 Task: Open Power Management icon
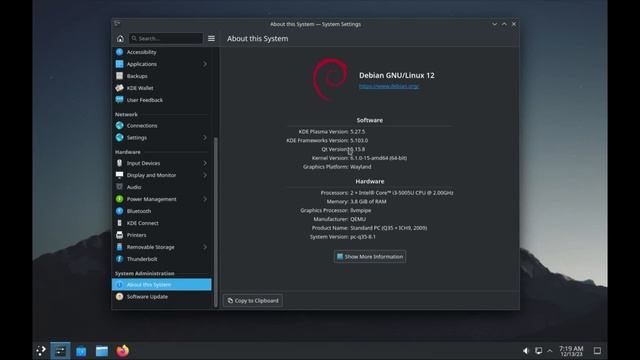point(119,199)
